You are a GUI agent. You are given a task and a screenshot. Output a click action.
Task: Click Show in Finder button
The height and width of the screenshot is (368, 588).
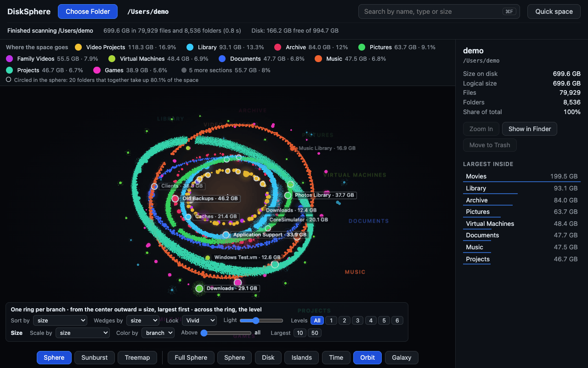click(530, 129)
